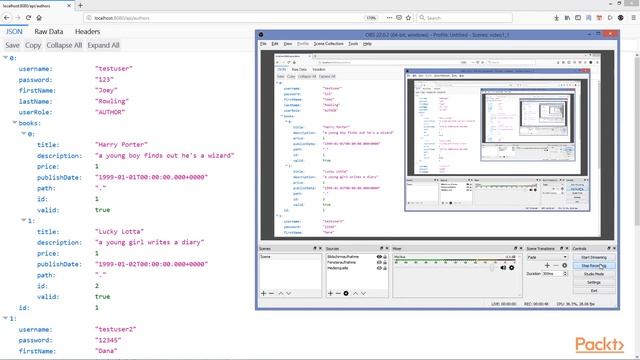Image resolution: width=640 pixels, height=360 pixels.
Task: Remove scene transition with minus icon
Action: [x=556, y=265]
